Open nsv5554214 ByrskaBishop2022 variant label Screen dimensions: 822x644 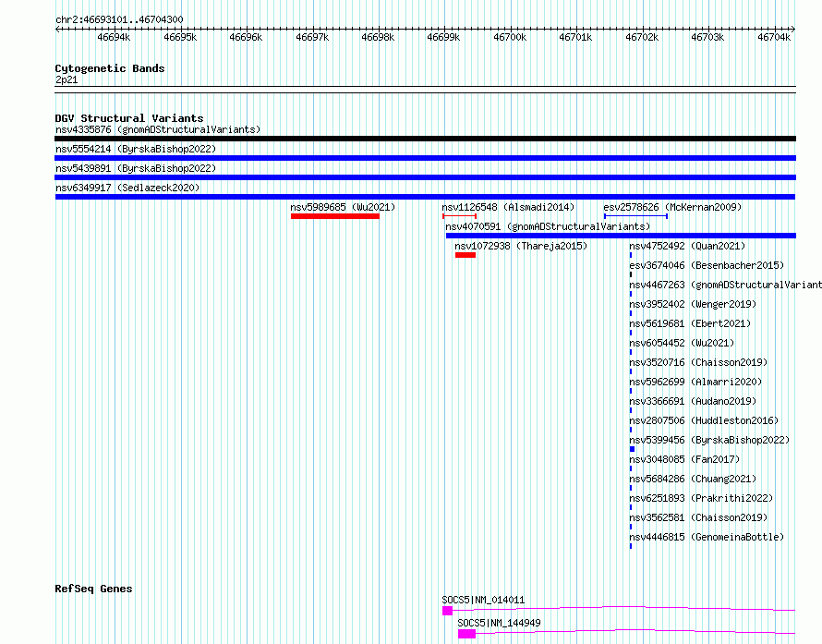click(x=136, y=149)
